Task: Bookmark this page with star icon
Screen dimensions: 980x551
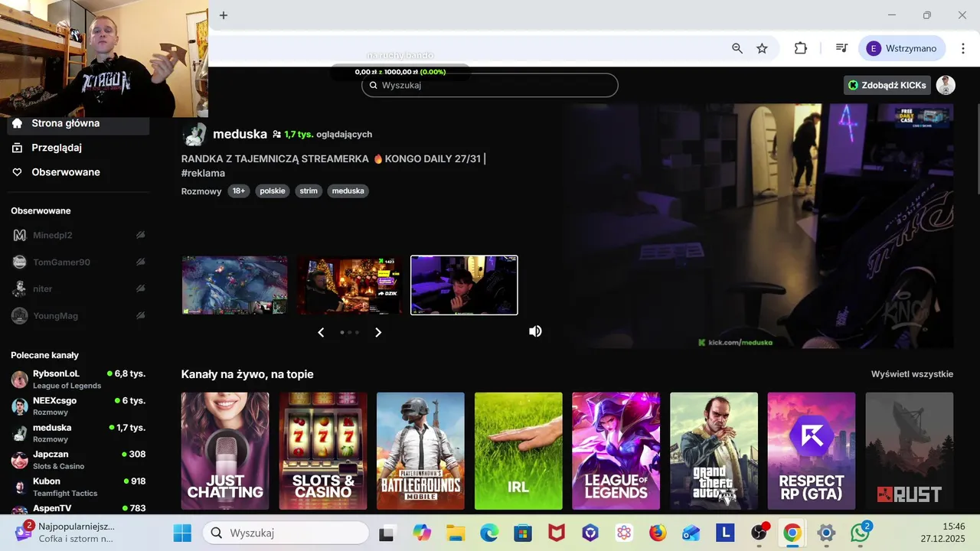Action: (x=762, y=48)
